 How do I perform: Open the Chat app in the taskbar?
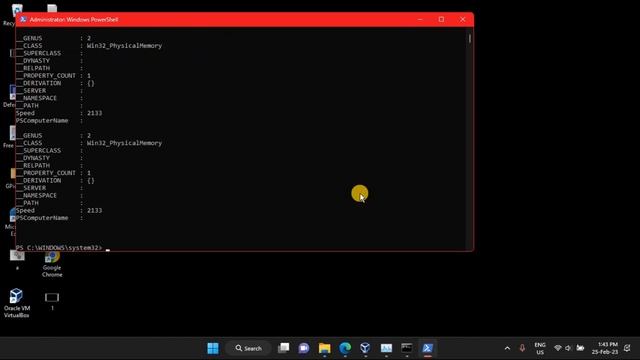point(304,348)
